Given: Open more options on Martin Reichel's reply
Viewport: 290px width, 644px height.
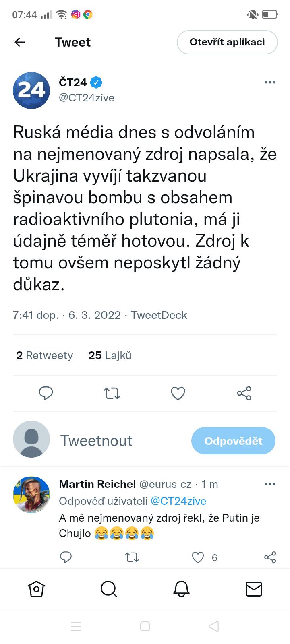Looking at the screenshot, I should point(270,484).
